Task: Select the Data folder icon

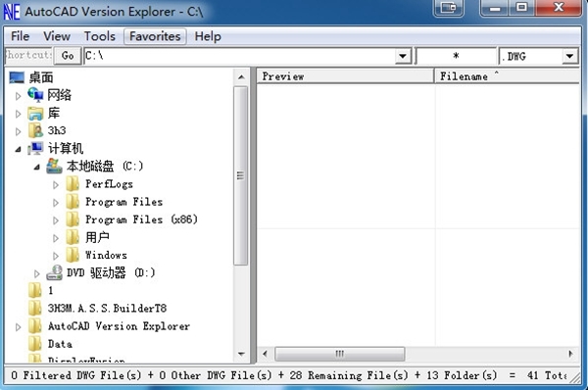Action: (35, 344)
